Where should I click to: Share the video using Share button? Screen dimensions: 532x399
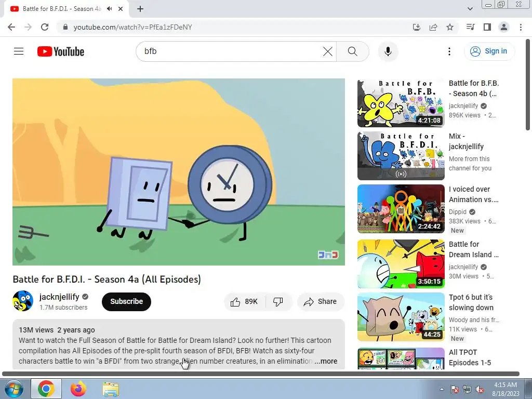[x=321, y=302]
